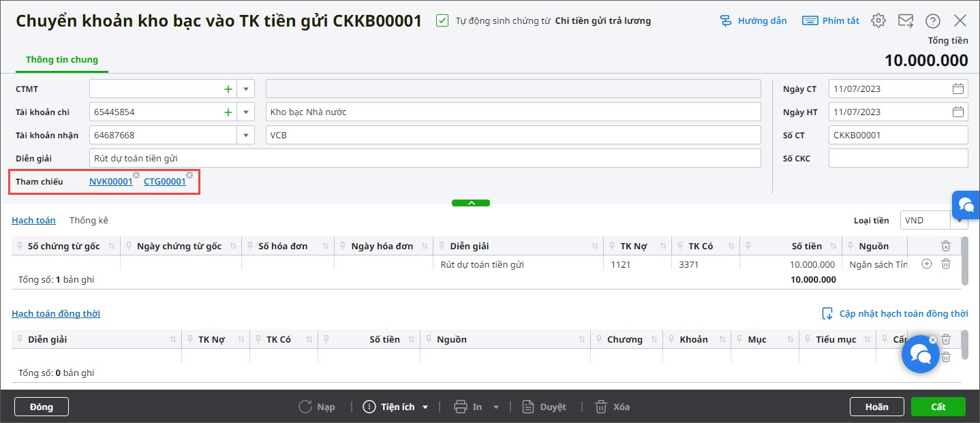Click the Đóng button

[x=42, y=407]
